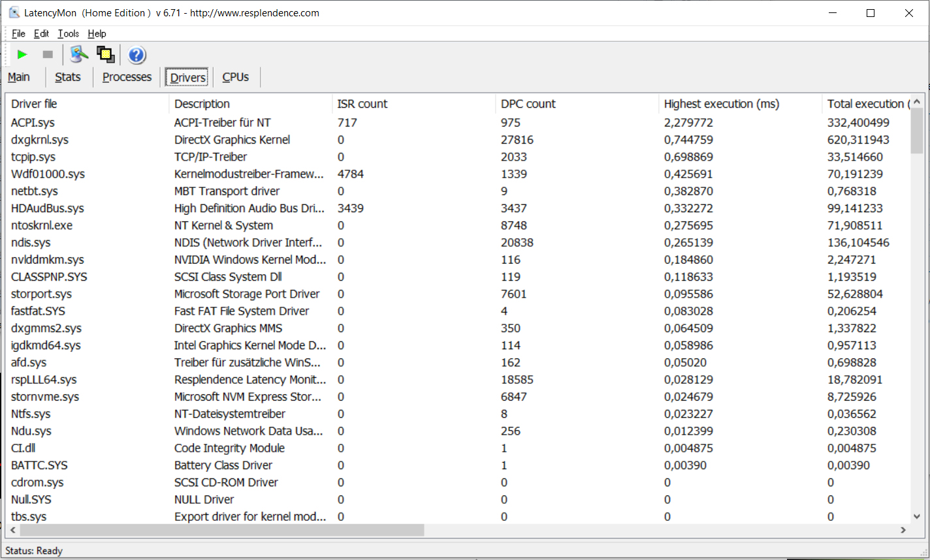Click the yellow overlapping windows toolbar icon

coord(105,55)
